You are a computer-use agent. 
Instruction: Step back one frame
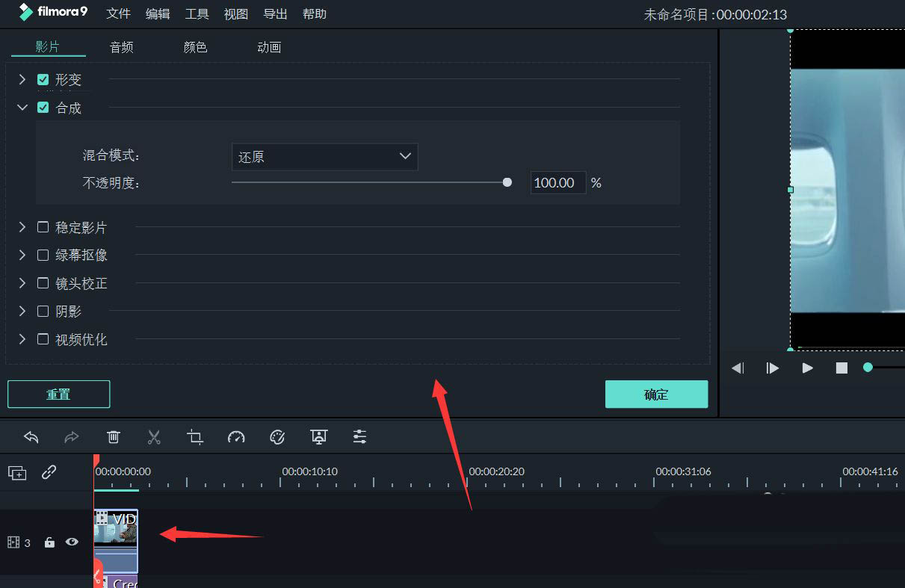point(738,368)
